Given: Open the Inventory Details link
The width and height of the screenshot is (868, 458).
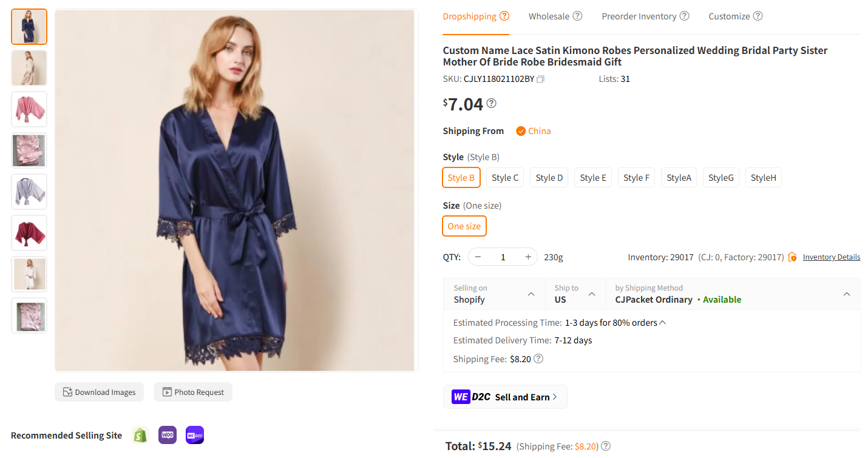Looking at the screenshot, I should coord(831,257).
